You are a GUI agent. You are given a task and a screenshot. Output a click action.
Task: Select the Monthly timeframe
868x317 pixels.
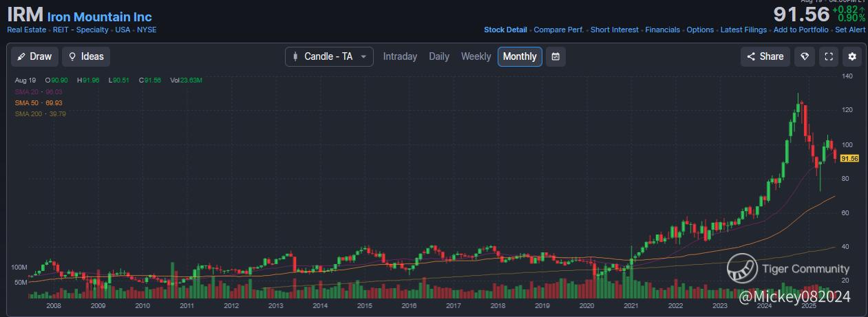[520, 56]
